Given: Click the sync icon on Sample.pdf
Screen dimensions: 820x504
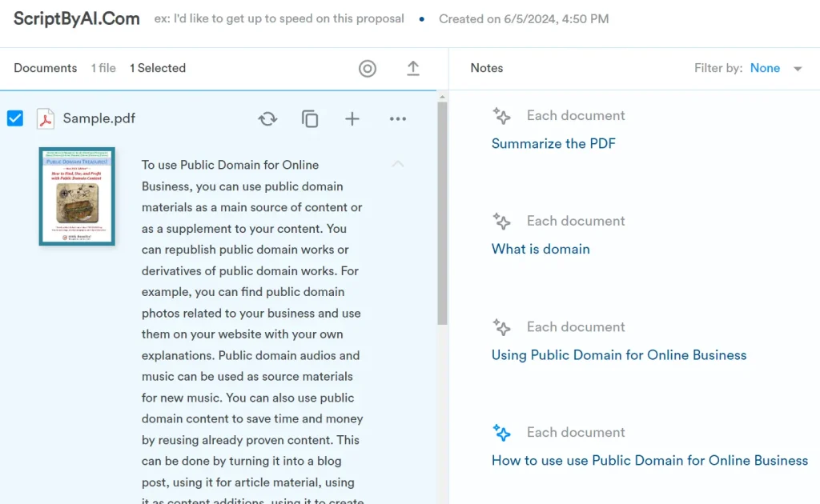Looking at the screenshot, I should (x=267, y=118).
